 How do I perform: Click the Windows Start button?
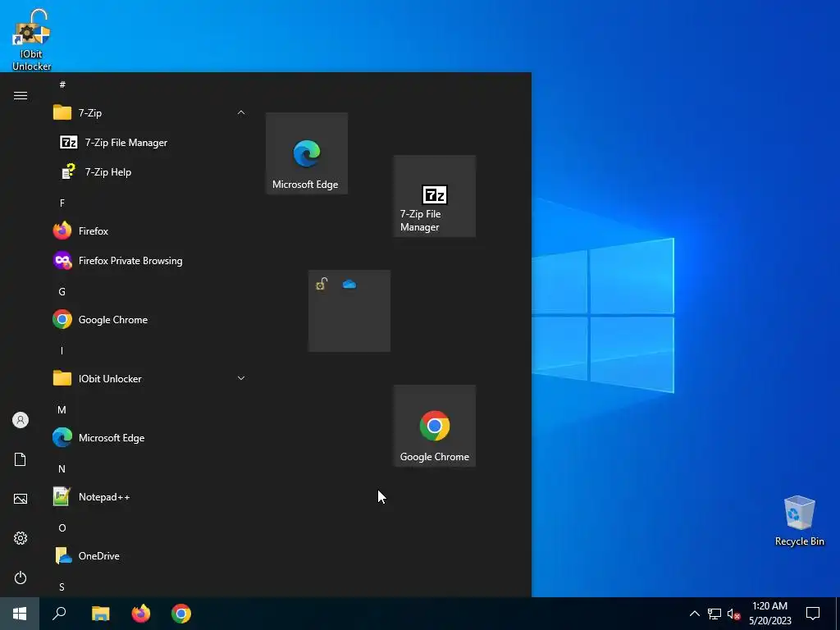[20, 614]
